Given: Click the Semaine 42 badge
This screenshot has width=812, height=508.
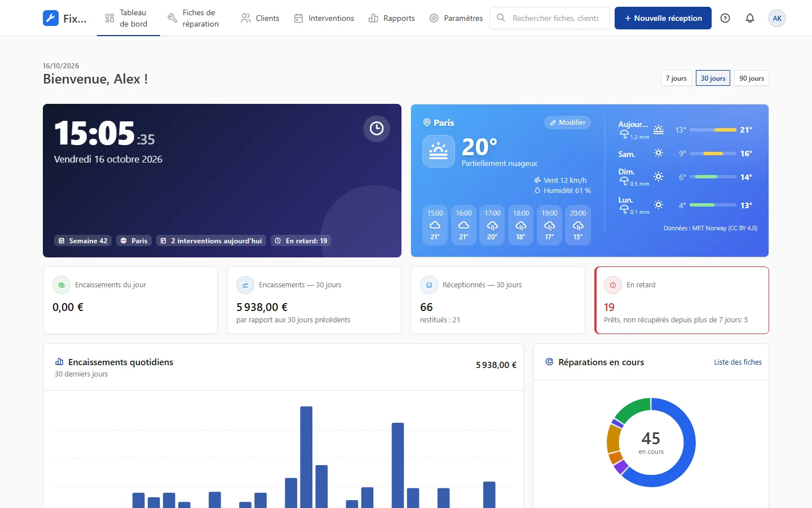Looking at the screenshot, I should 83,241.
